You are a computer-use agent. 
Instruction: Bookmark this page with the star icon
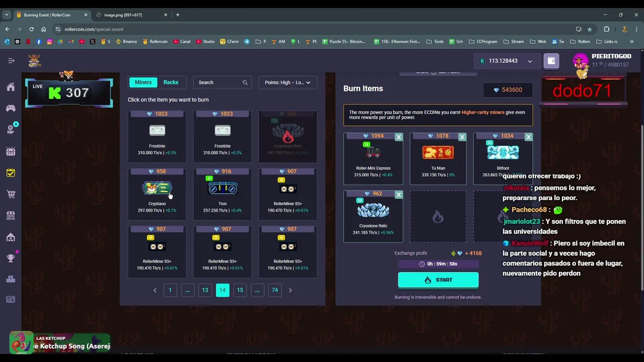[590, 29]
